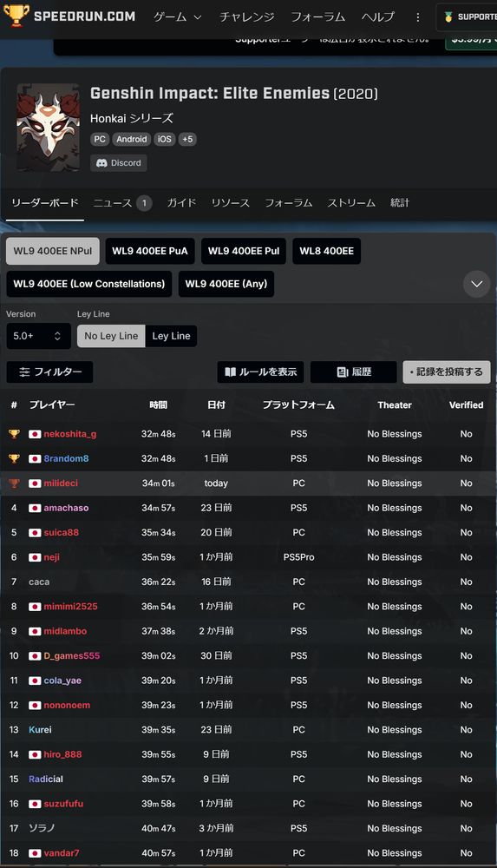This screenshot has height=868, width=497.
Task: Select WL9 400EE (Low Constellations) category
Action: click(89, 284)
